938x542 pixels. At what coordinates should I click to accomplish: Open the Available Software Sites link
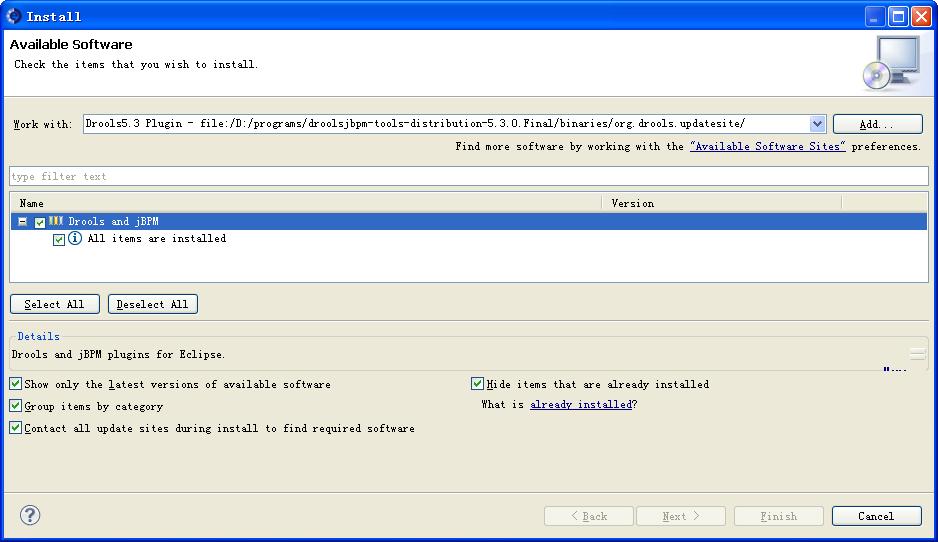click(768, 146)
